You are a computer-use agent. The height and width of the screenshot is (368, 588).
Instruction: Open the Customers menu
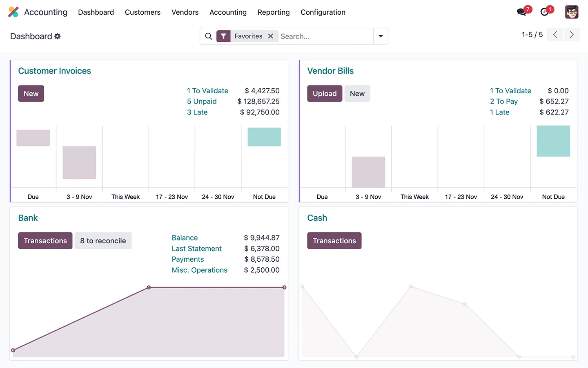143,12
